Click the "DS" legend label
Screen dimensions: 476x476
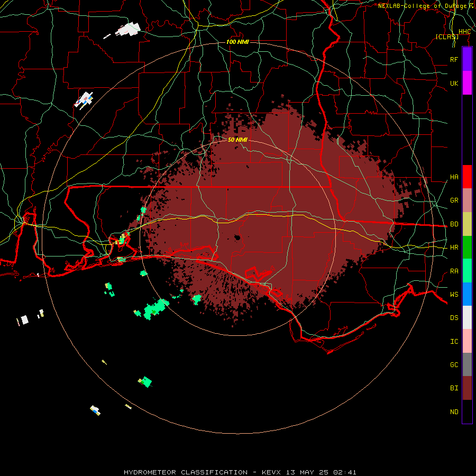click(x=454, y=317)
